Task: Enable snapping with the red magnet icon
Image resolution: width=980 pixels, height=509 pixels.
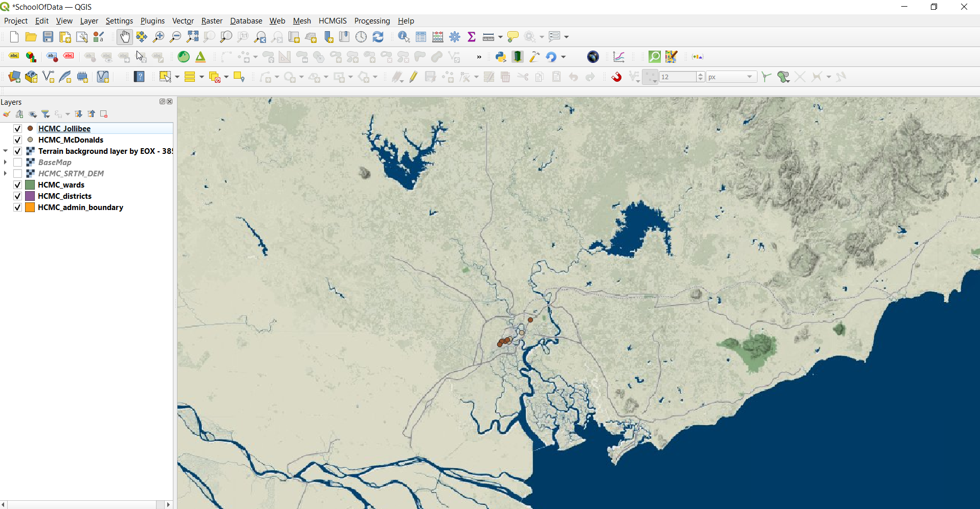Action: point(617,77)
